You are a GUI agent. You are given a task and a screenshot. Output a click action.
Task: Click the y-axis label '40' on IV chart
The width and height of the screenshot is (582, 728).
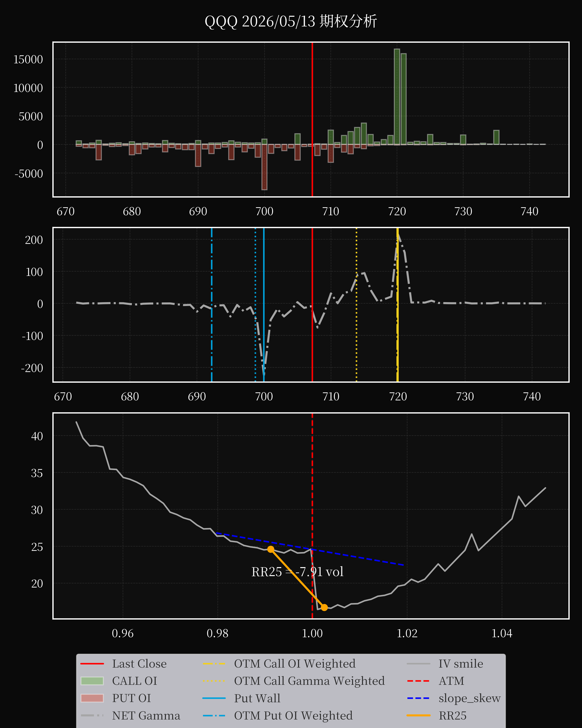(x=37, y=436)
